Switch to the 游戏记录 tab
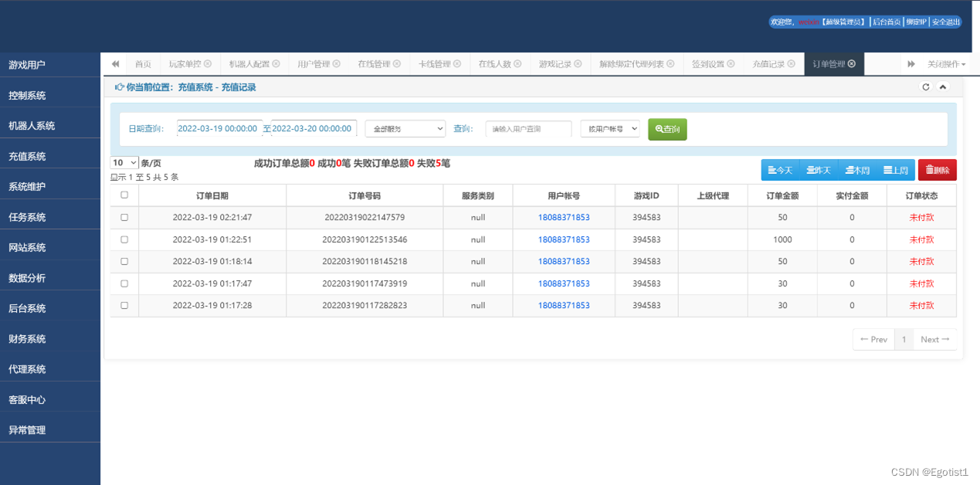 tap(560, 64)
